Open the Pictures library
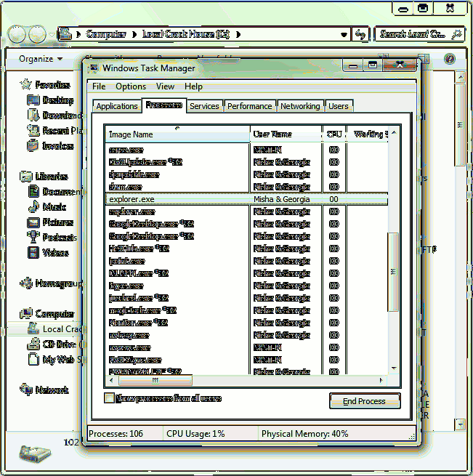473x476 pixels. click(x=50, y=222)
